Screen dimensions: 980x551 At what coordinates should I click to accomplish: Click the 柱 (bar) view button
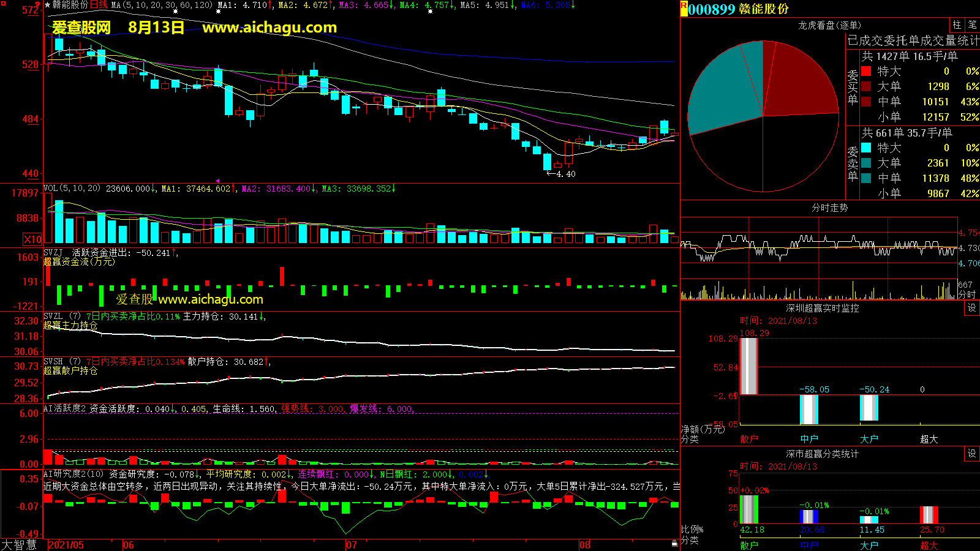click(x=957, y=25)
